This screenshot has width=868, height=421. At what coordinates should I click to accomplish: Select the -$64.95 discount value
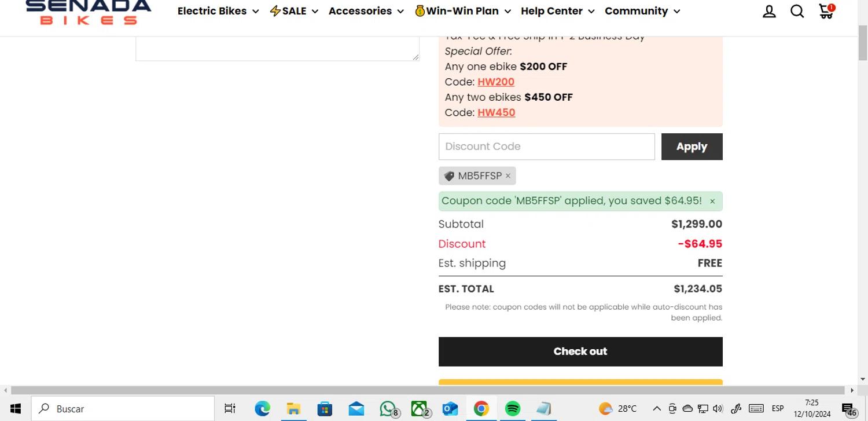[x=700, y=244]
